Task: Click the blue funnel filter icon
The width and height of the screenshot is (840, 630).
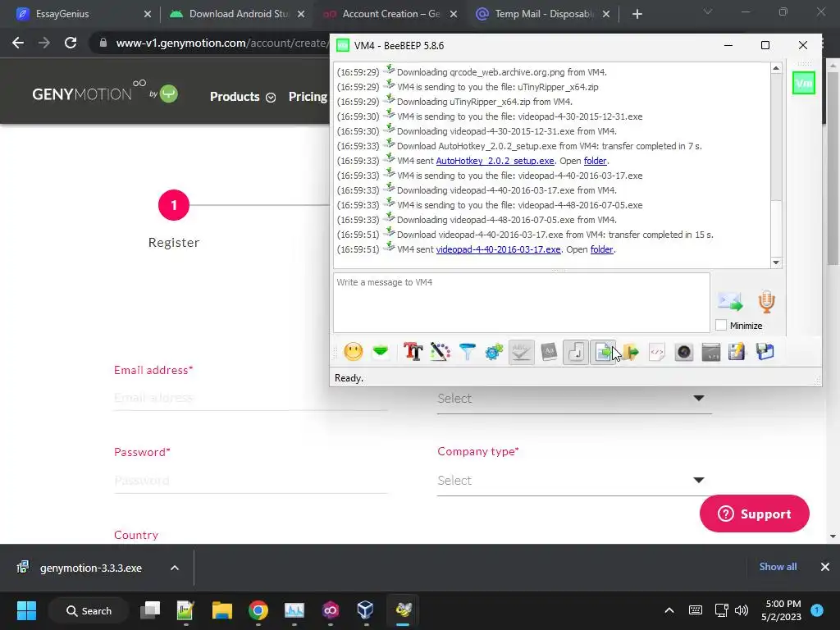Action: (x=467, y=352)
